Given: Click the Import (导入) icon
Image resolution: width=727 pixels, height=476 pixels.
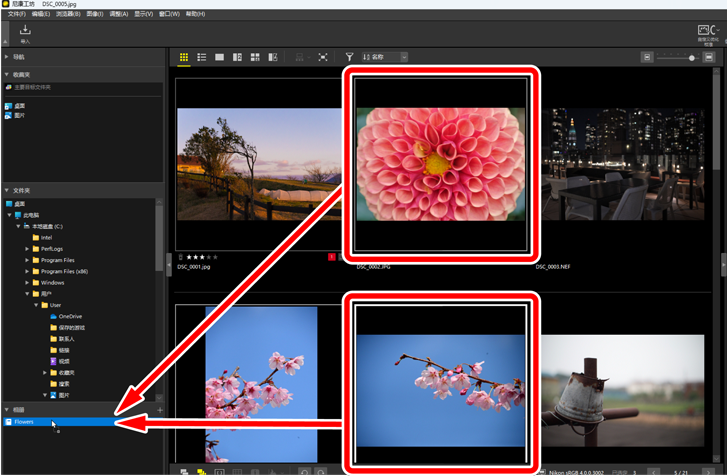Looking at the screenshot, I should [25, 33].
